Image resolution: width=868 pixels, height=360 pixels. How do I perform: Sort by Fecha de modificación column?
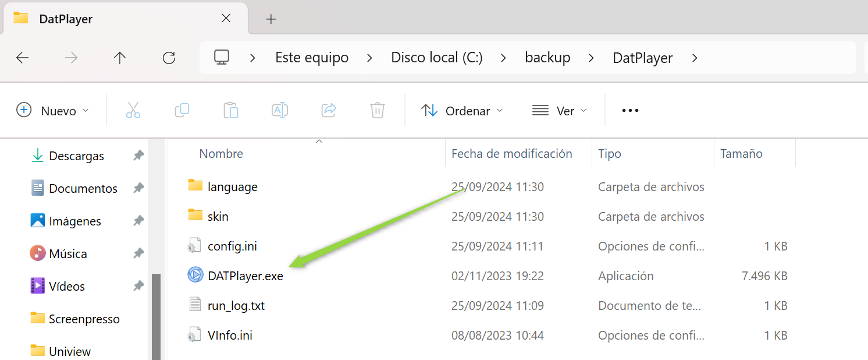coord(512,154)
